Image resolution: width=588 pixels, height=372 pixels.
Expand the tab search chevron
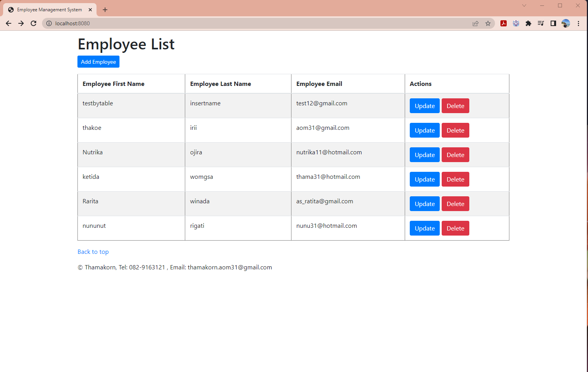pos(524,5)
